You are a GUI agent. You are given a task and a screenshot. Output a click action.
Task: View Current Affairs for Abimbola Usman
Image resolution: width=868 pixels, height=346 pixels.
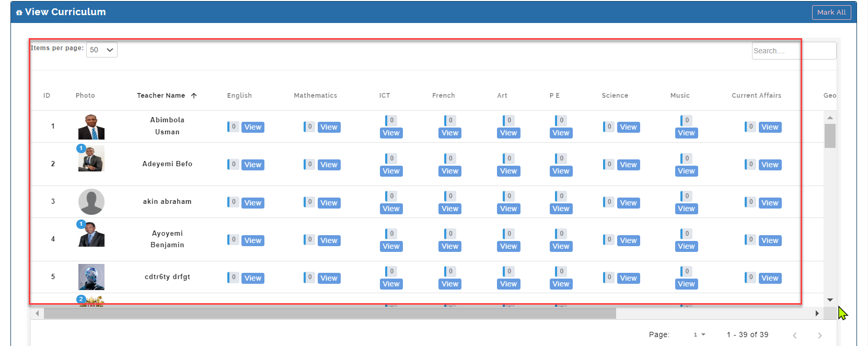coord(770,127)
